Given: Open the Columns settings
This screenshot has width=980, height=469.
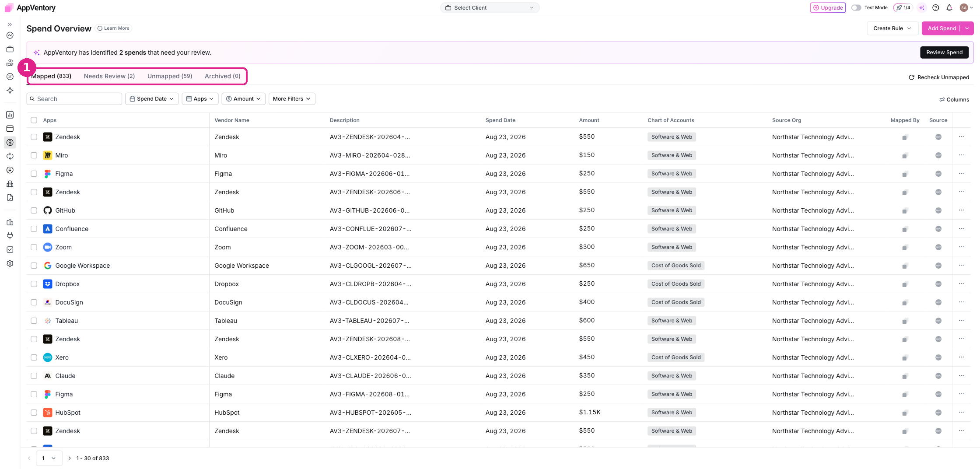Looking at the screenshot, I should click(x=954, y=99).
